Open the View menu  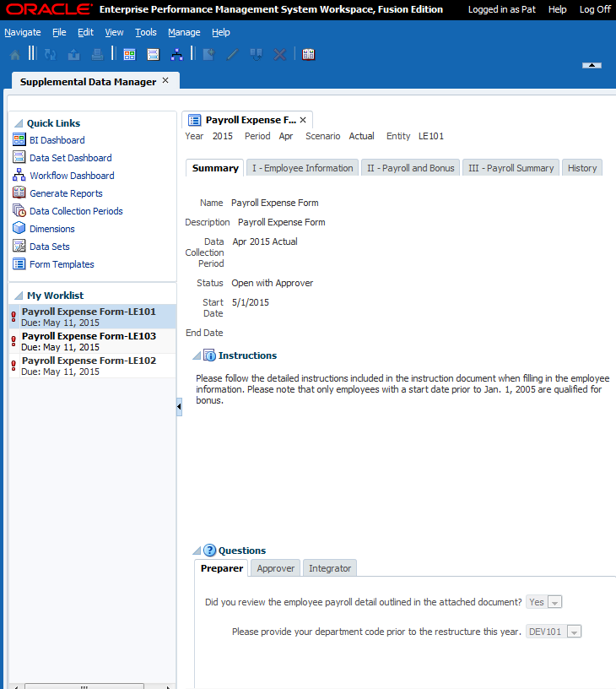click(x=114, y=33)
